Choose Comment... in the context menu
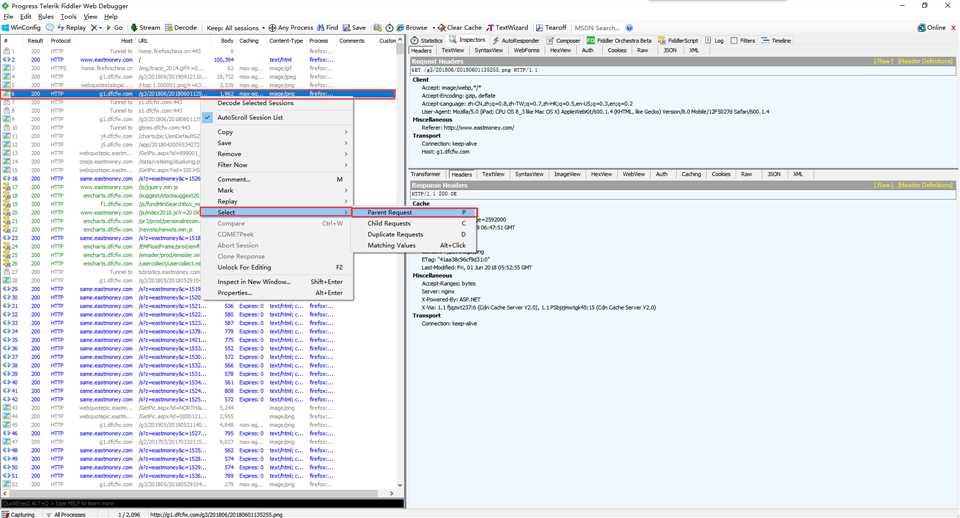960x518 pixels. click(277, 179)
